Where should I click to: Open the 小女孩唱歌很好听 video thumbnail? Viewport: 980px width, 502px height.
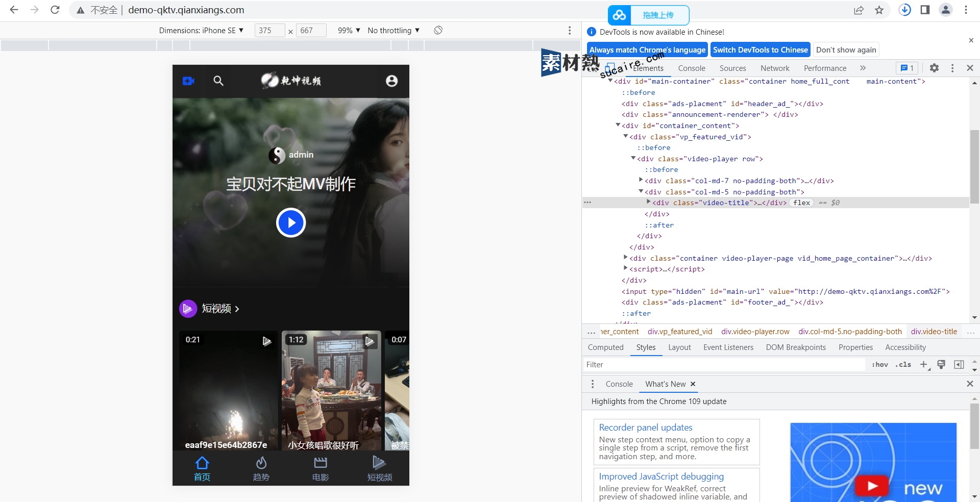pos(331,391)
